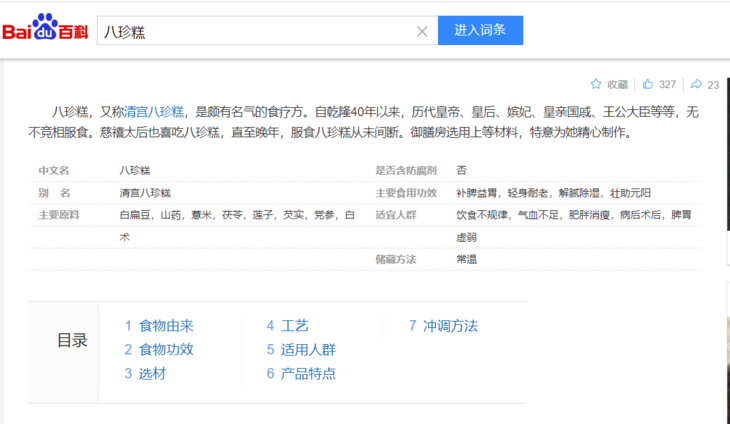Image resolution: width=730 pixels, height=424 pixels.
Task: Click the like count 327
Action: 667,85
